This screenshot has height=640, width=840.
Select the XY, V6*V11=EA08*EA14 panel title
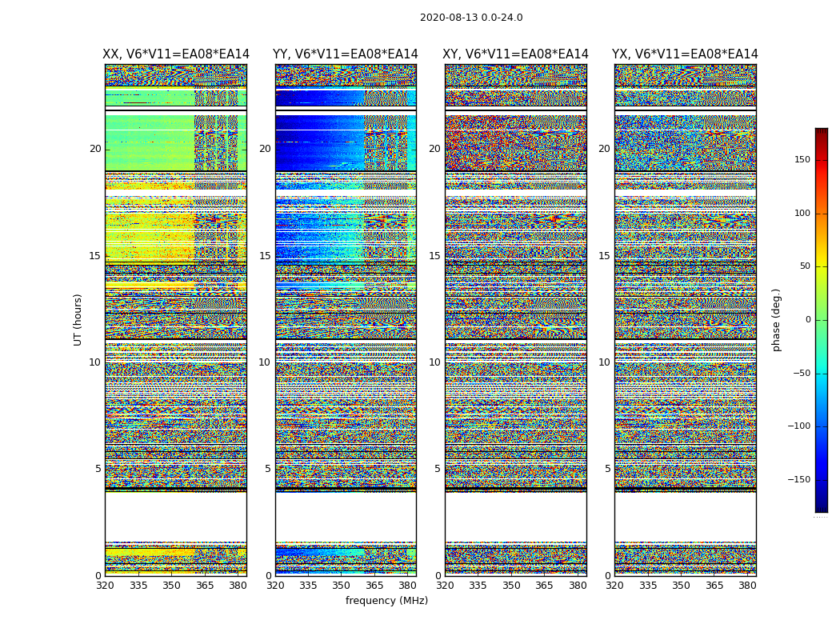tap(515, 54)
